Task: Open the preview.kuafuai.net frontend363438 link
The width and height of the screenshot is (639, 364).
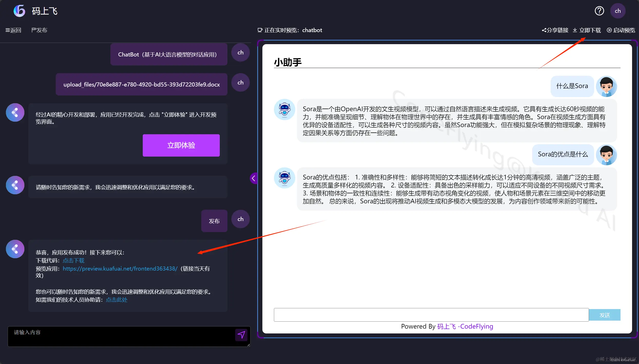Action: click(120, 269)
